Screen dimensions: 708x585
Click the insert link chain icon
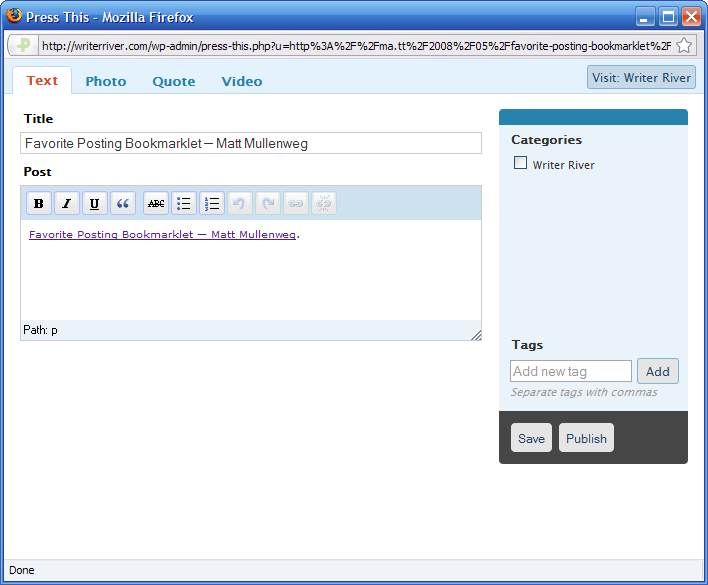pos(296,203)
